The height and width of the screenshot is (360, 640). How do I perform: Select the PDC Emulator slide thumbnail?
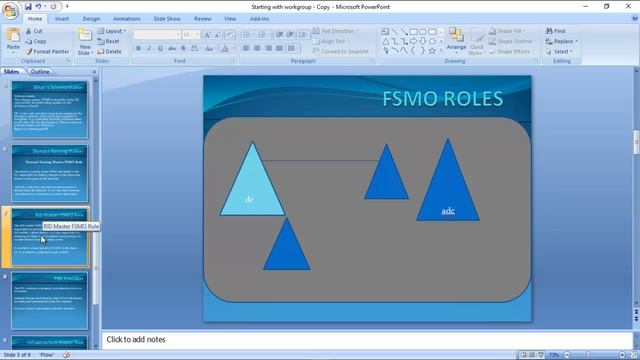point(49,301)
